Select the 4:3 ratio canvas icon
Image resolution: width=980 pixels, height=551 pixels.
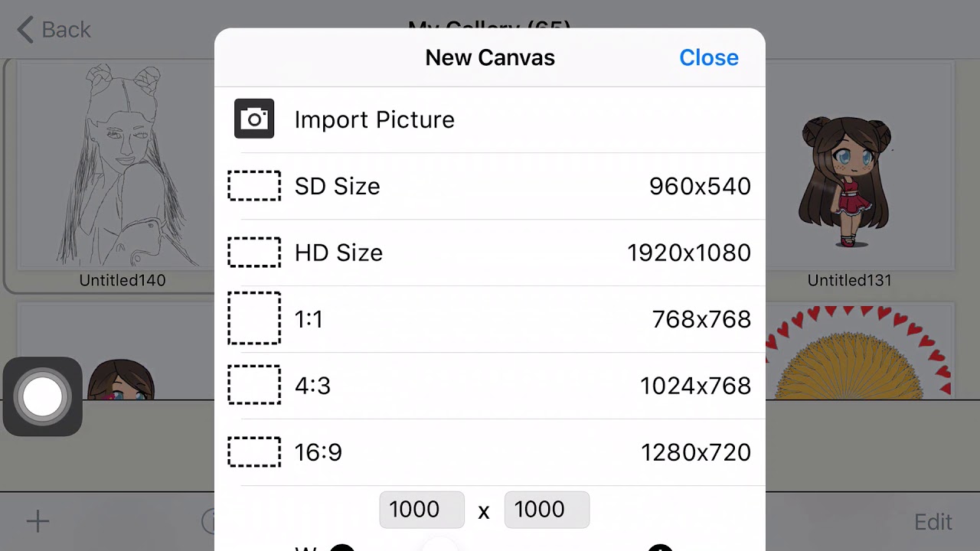pyautogui.click(x=254, y=385)
